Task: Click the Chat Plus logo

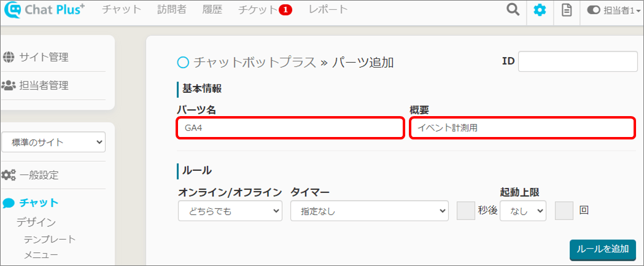Action: 44,10
